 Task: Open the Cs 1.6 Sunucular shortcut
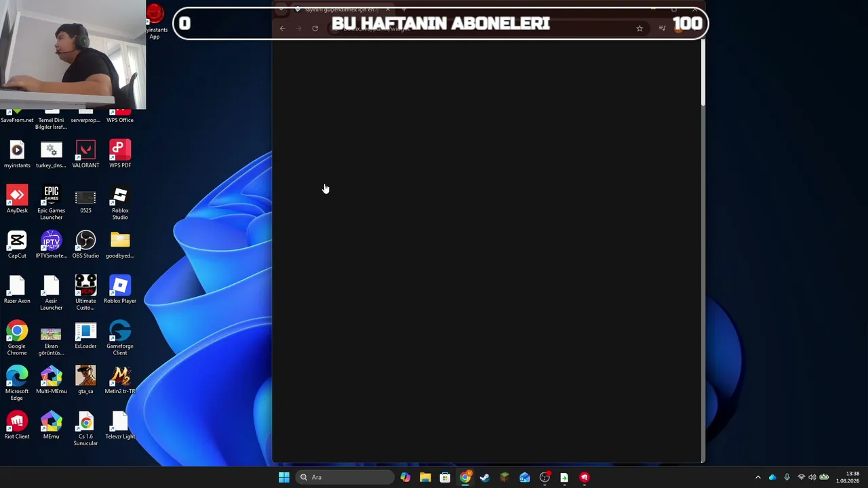pos(85,429)
